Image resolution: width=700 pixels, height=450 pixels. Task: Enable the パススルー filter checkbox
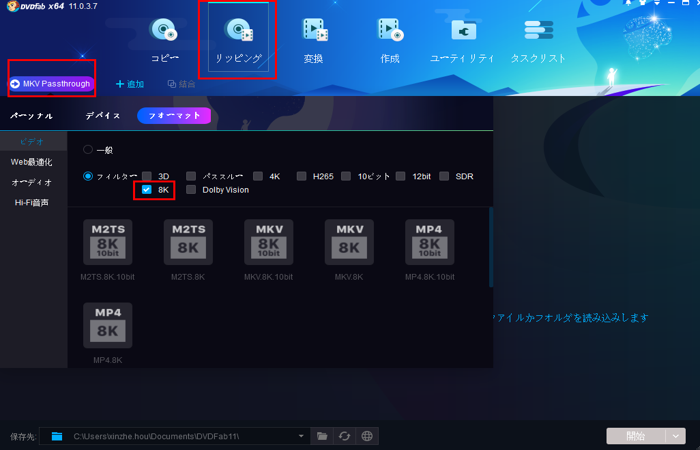click(191, 176)
